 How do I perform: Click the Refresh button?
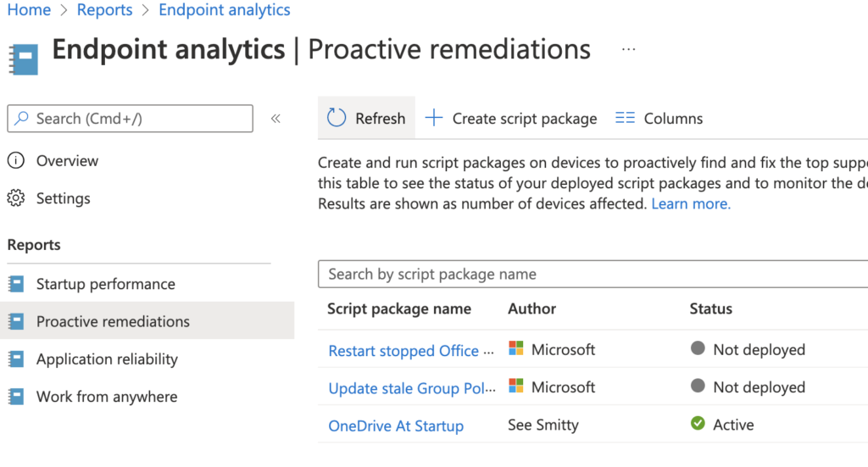pos(366,118)
